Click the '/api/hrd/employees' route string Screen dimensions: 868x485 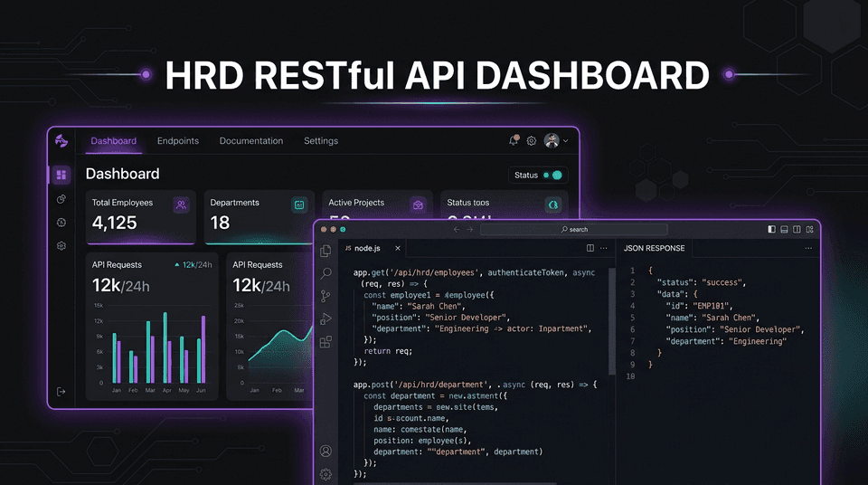pyautogui.click(x=434, y=272)
